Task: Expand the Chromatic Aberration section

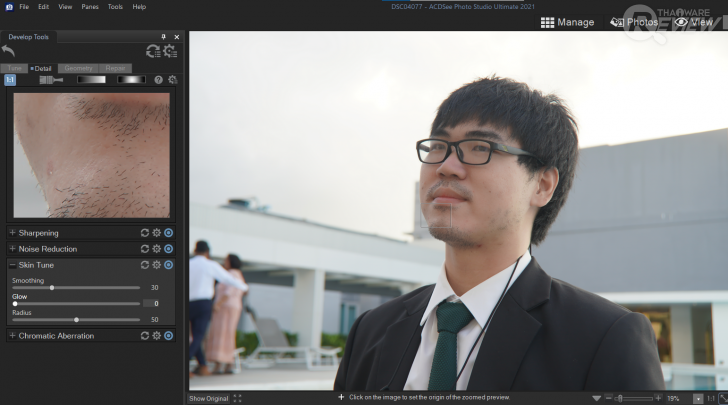Action: tap(13, 335)
